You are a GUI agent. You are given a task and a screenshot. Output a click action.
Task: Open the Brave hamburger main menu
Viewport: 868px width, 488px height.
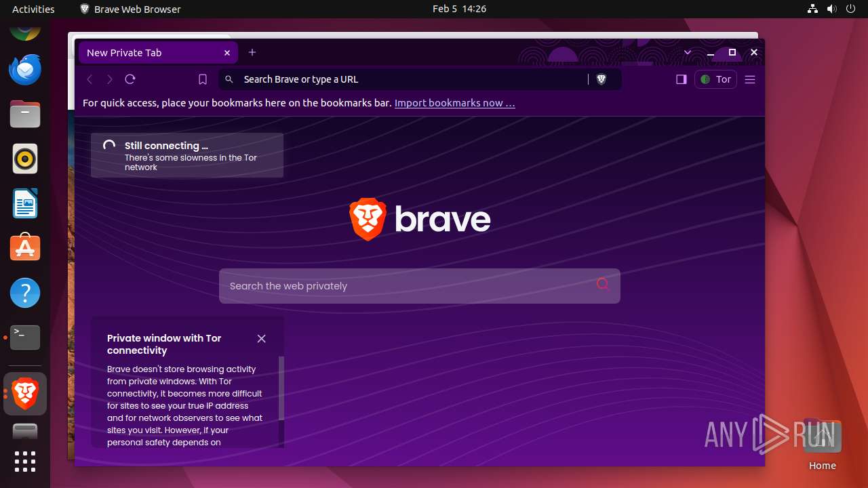click(x=750, y=79)
